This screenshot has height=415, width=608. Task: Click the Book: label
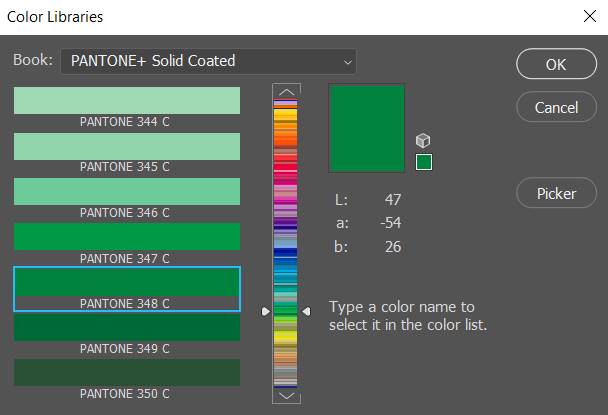(33, 60)
